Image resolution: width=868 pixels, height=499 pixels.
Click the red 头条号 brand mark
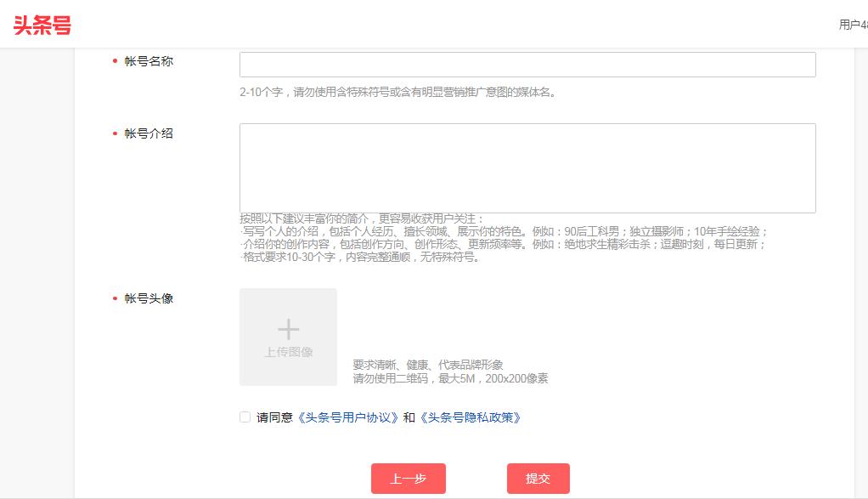43,26
